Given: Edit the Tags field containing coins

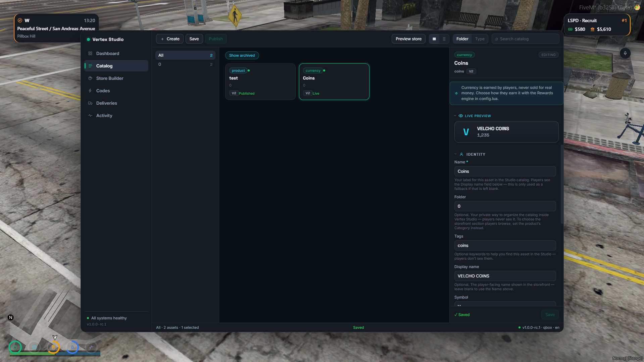Looking at the screenshot, I should coord(505,246).
